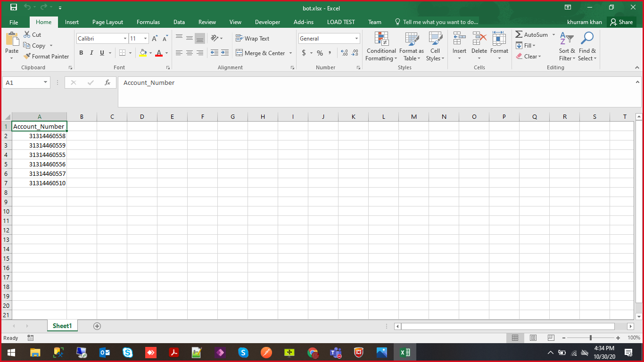This screenshot has height=362, width=644.
Task: Click the Share button
Action: pos(620,22)
